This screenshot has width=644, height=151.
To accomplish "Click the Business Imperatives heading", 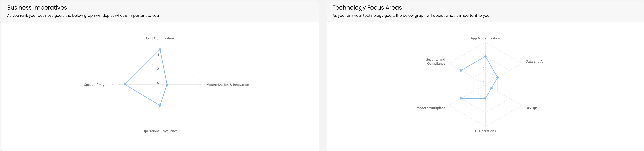I will [x=37, y=7].
